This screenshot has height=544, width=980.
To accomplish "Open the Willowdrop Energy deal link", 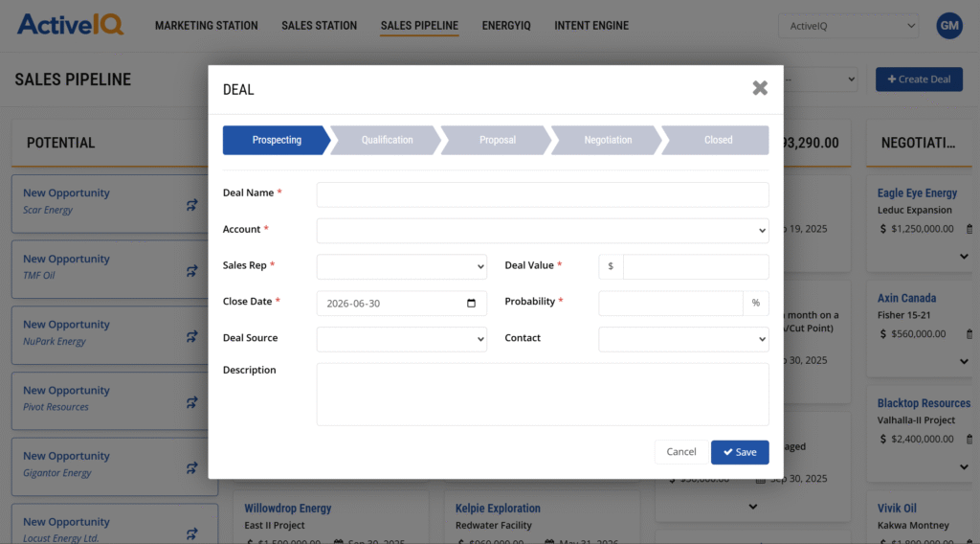I will coord(287,509).
